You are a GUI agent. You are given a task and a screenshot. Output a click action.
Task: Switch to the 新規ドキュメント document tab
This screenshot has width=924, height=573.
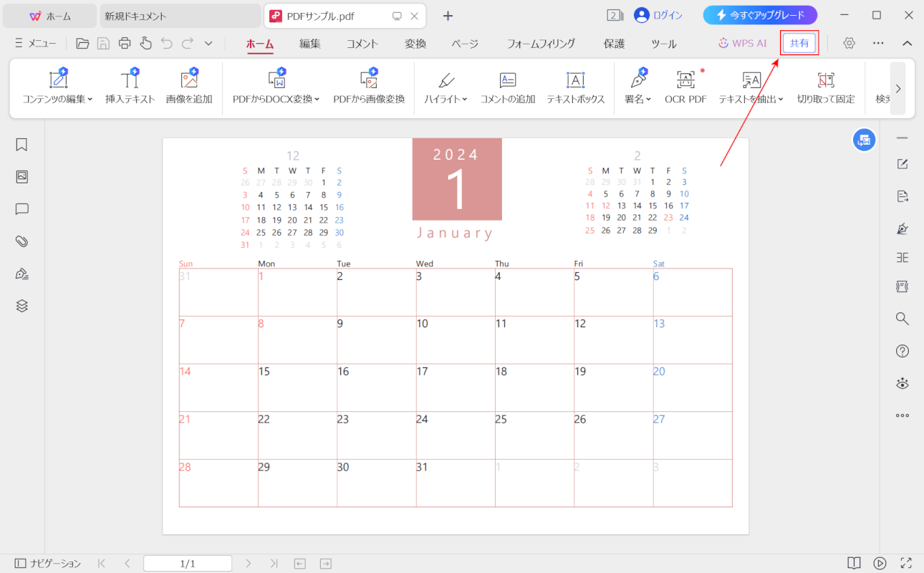point(181,16)
